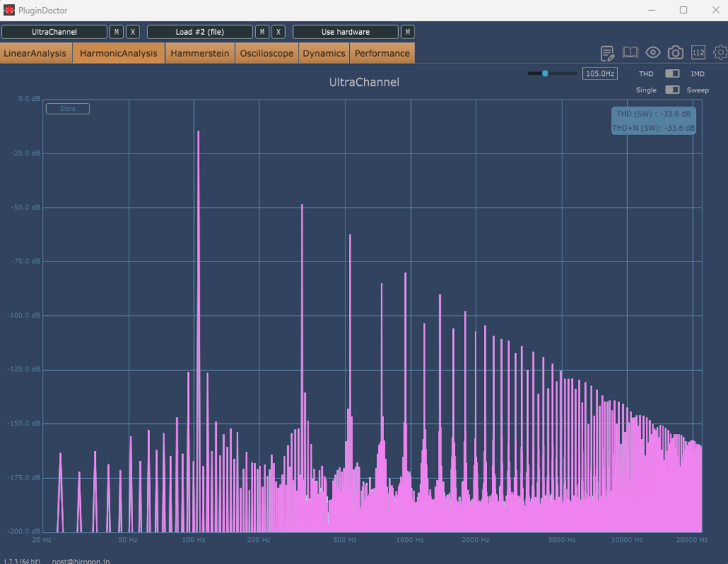Click the 105.0Hz frequency input field
This screenshot has width=728, height=564.
600,73
